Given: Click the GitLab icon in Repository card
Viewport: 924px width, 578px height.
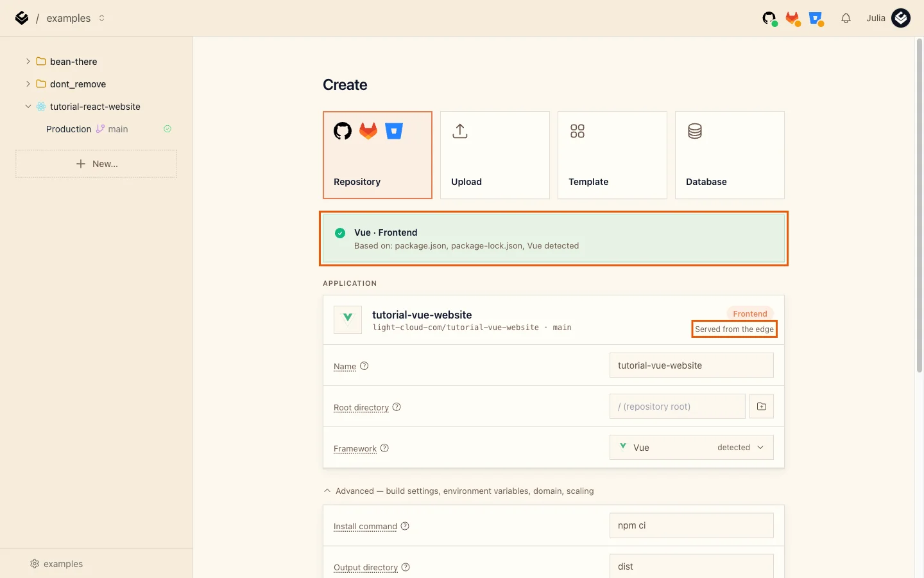Looking at the screenshot, I should point(368,131).
